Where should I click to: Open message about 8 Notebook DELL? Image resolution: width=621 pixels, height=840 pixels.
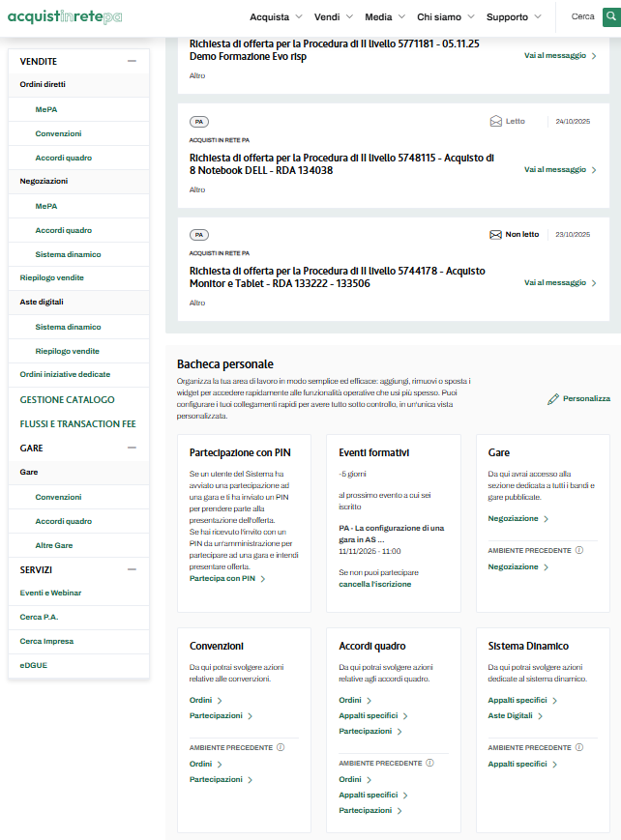coord(559,169)
